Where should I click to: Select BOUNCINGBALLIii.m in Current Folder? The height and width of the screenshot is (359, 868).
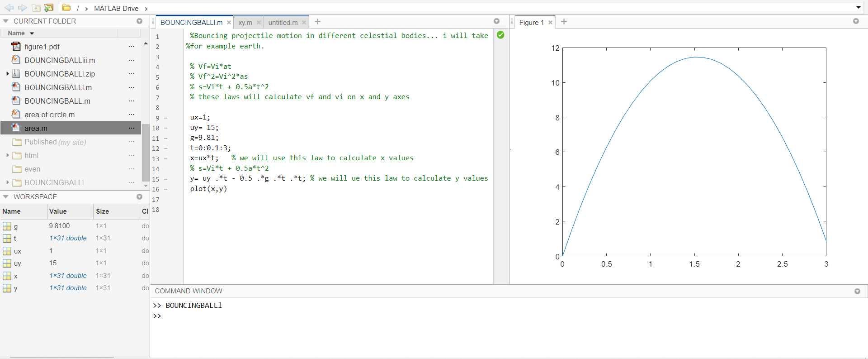(60, 60)
